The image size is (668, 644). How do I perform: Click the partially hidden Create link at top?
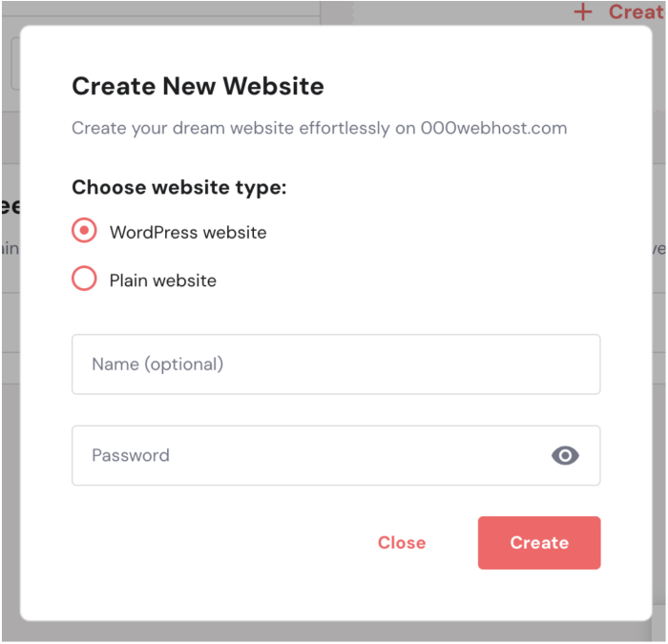[x=636, y=11]
